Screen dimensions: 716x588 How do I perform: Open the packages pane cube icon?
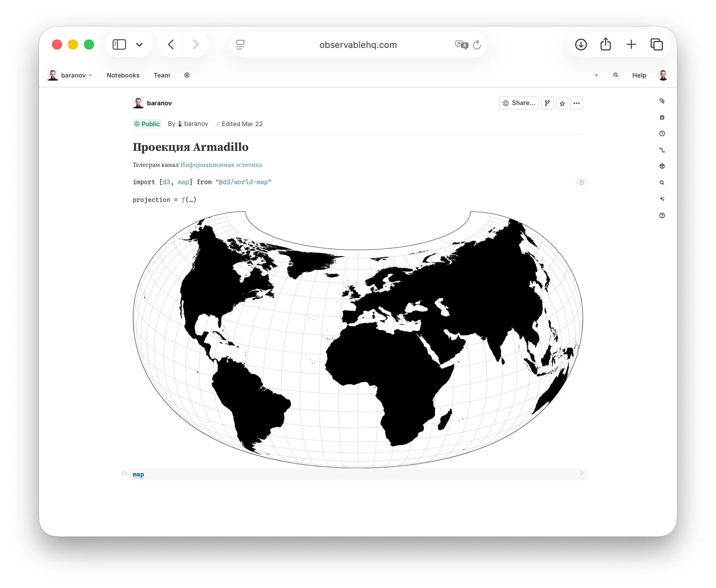tap(662, 166)
